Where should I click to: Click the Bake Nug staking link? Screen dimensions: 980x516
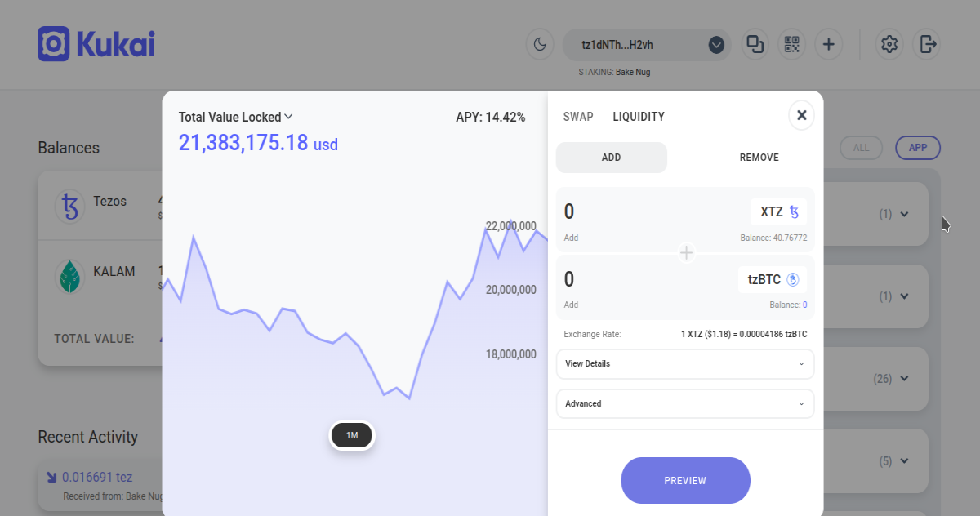(633, 72)
